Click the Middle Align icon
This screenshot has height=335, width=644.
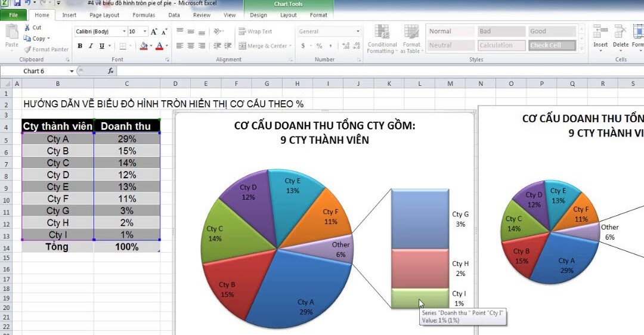(191, 31)
